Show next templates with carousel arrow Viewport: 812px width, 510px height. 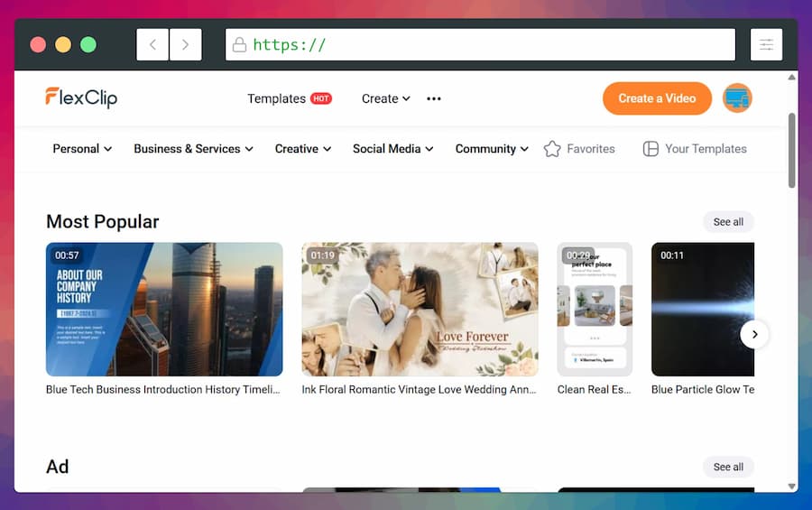754,334
